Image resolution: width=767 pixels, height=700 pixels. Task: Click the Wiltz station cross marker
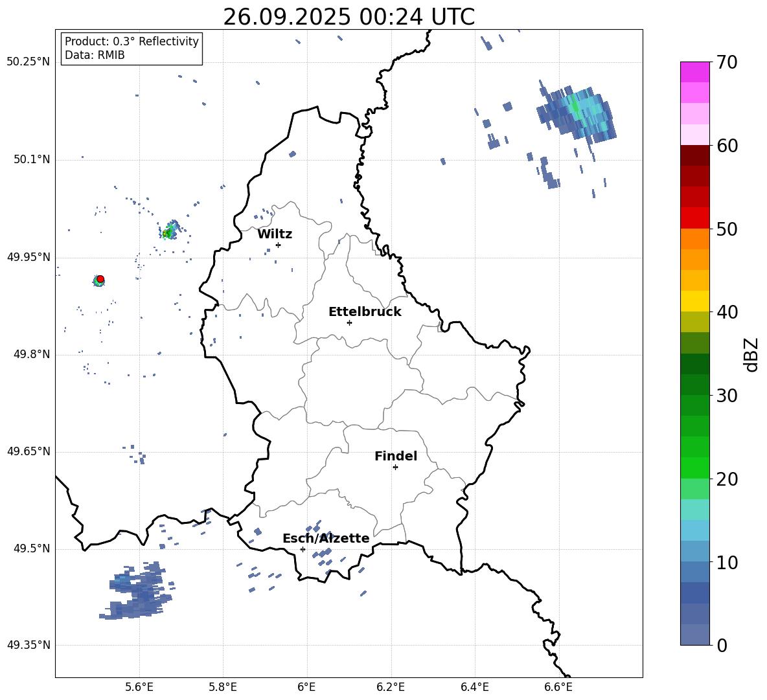(x=278, y=245)
